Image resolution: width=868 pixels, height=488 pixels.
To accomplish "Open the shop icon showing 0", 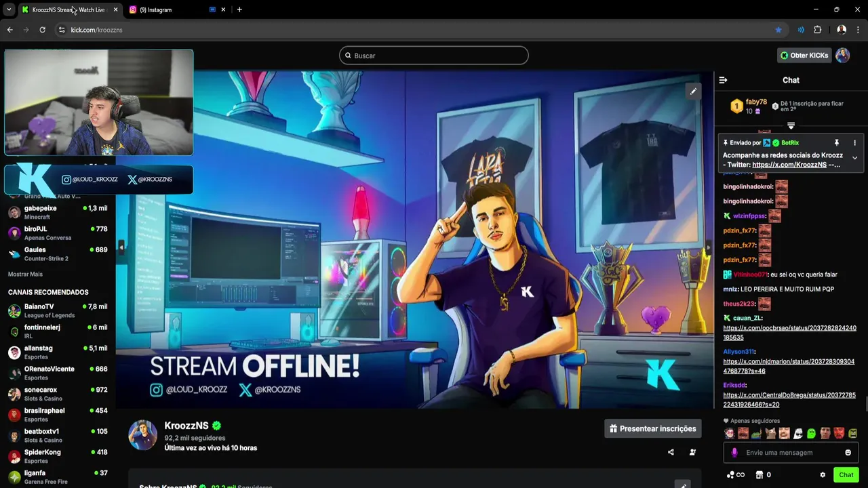I will click(764, 475).
